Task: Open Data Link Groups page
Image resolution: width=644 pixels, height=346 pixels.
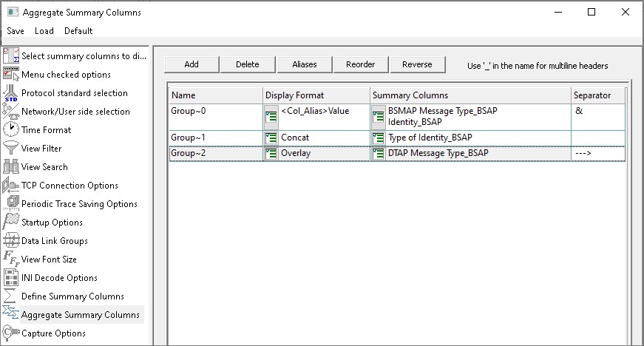Action: [55, 240]
